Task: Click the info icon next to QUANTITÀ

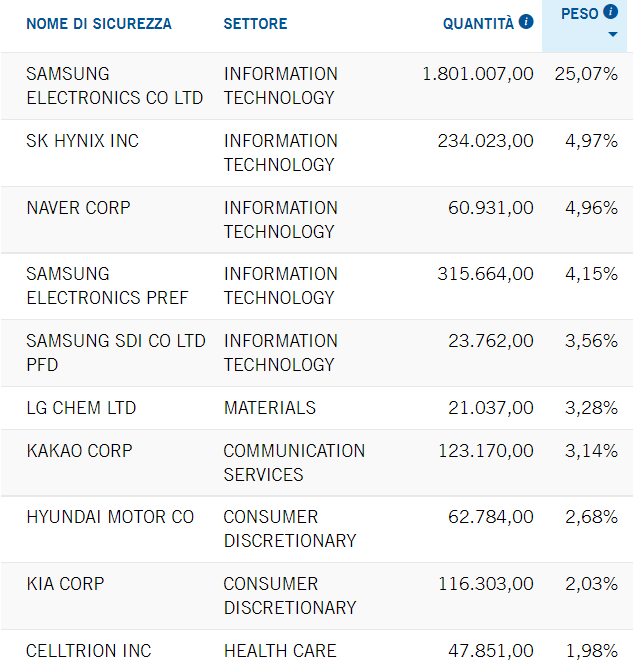Action: tap(526, 22)
